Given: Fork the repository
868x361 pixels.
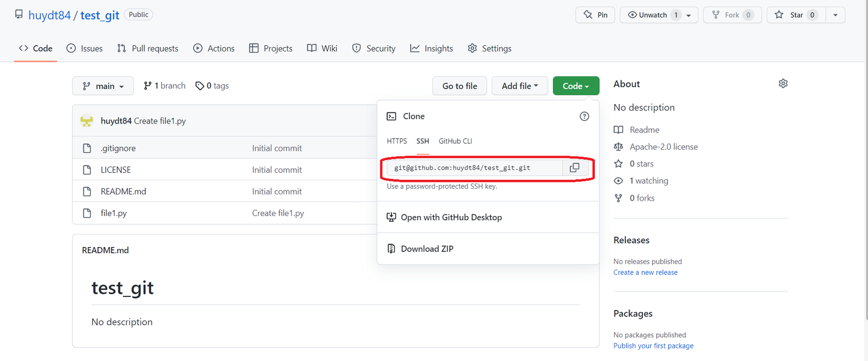Looking at the screenshot, I should pos(732,15).
